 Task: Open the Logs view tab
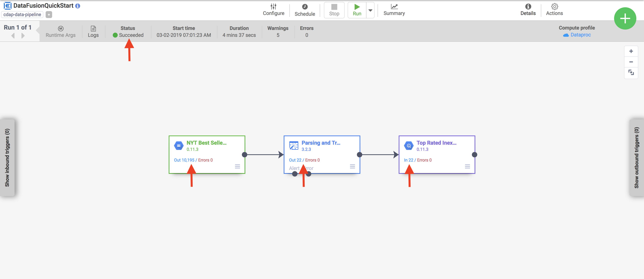click(x=93, y=32)
